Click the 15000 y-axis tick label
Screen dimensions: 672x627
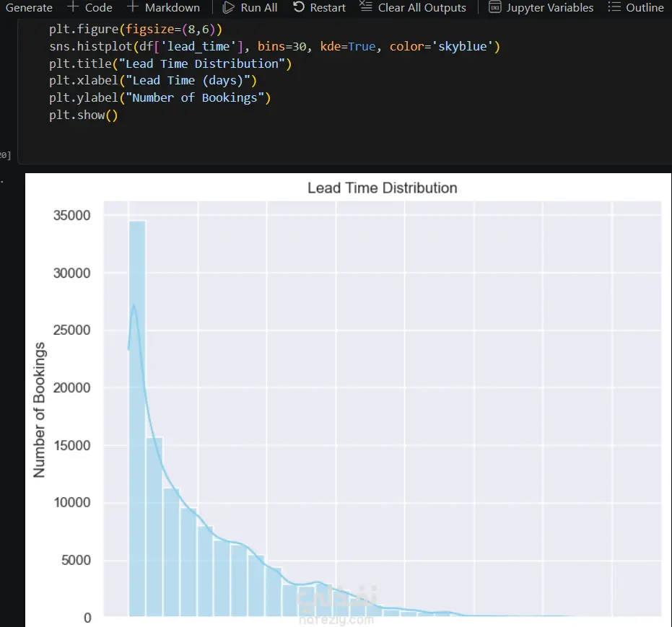click(72, 445)
